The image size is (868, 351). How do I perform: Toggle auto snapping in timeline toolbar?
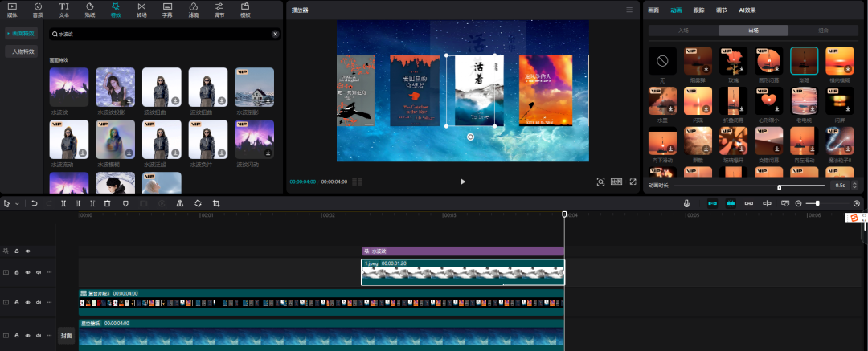(731, 204)
